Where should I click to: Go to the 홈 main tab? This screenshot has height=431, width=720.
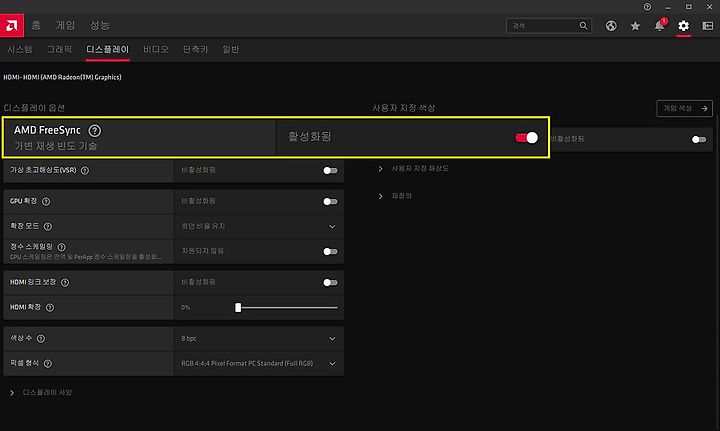[36, 25]
